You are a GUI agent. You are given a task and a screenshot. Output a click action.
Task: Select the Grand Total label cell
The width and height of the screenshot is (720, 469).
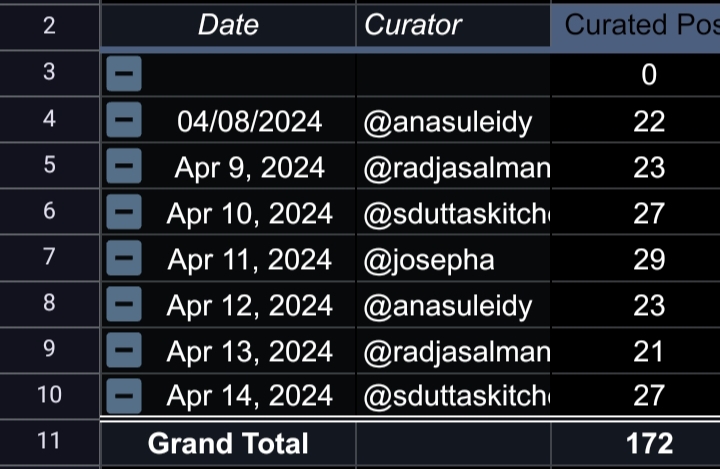(x=228, y=443)
